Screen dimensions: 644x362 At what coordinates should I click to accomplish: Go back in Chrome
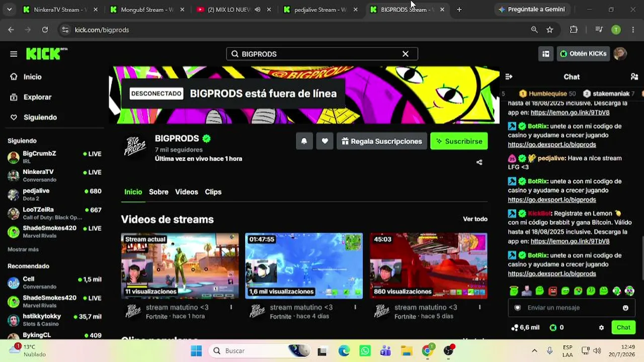point(11,30)
